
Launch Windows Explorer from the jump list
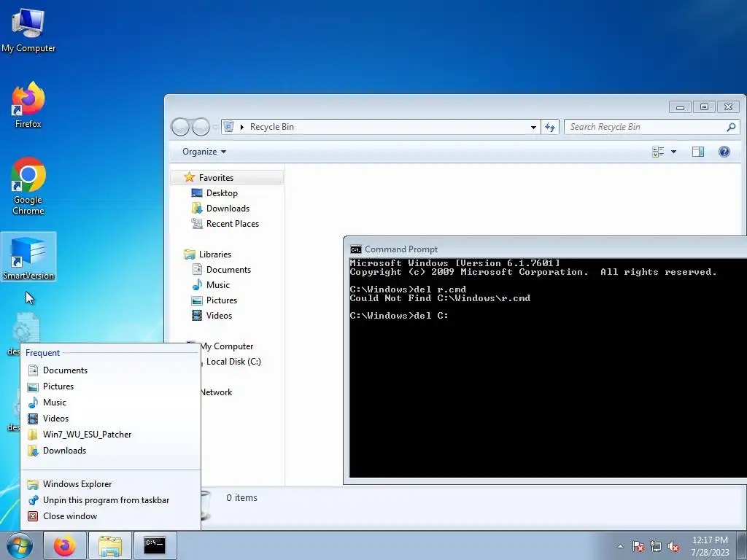[x=110, y=484]
